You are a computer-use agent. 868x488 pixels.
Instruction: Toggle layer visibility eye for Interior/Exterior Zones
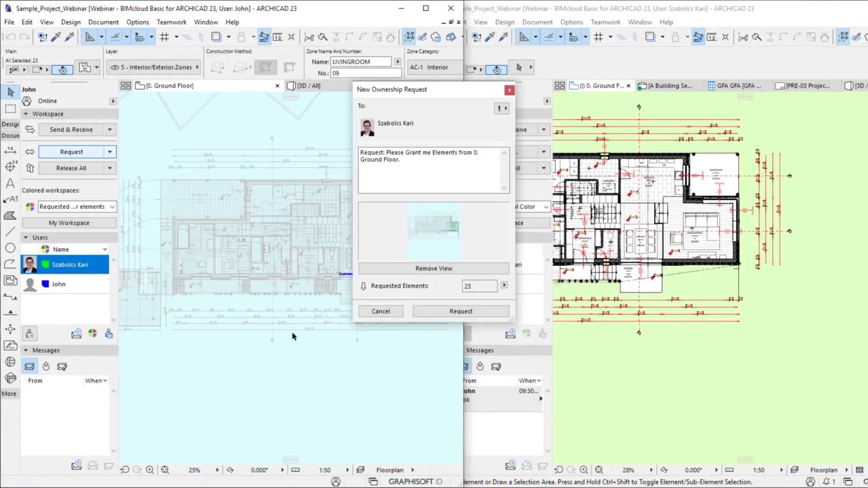(115, 67)
